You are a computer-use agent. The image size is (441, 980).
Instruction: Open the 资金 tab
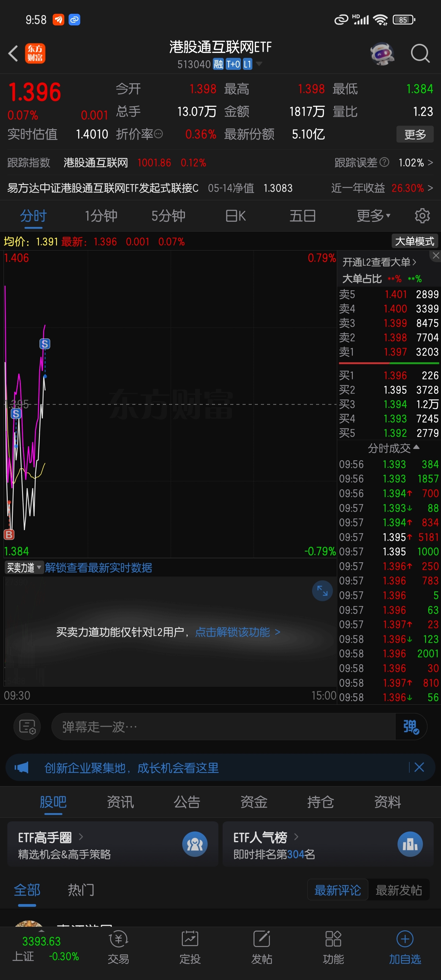(x=254, y=802)
